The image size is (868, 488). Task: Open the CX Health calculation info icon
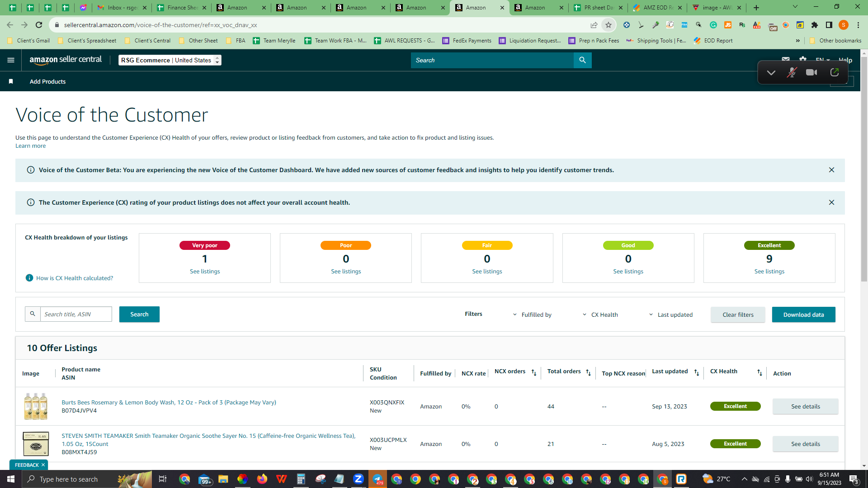tap(29, 278)
